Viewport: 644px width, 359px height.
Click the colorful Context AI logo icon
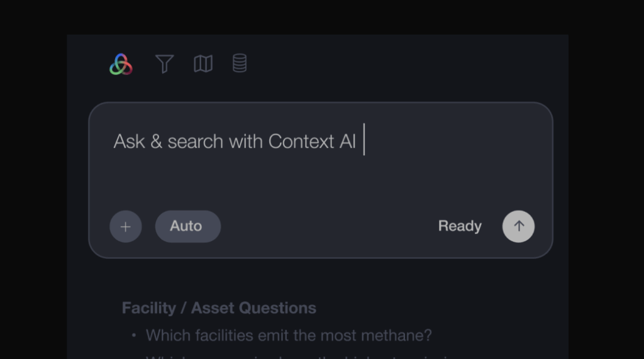tap(121, 64)
